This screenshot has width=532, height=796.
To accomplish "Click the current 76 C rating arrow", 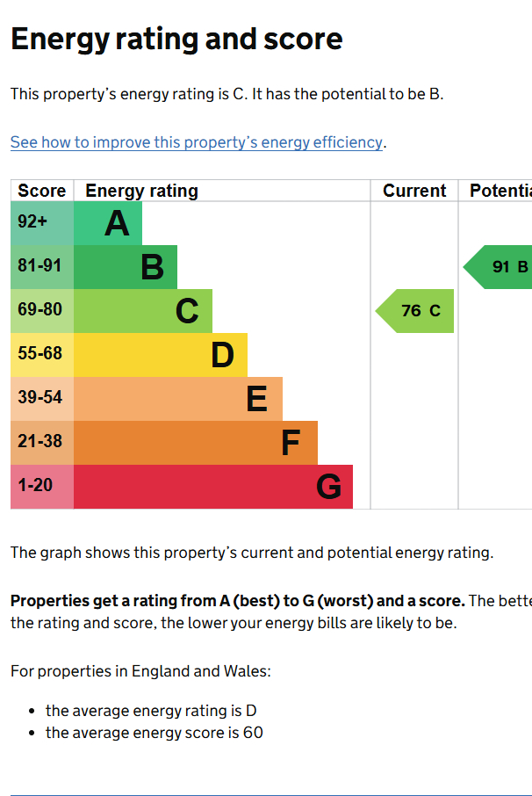I will point(415,311).
